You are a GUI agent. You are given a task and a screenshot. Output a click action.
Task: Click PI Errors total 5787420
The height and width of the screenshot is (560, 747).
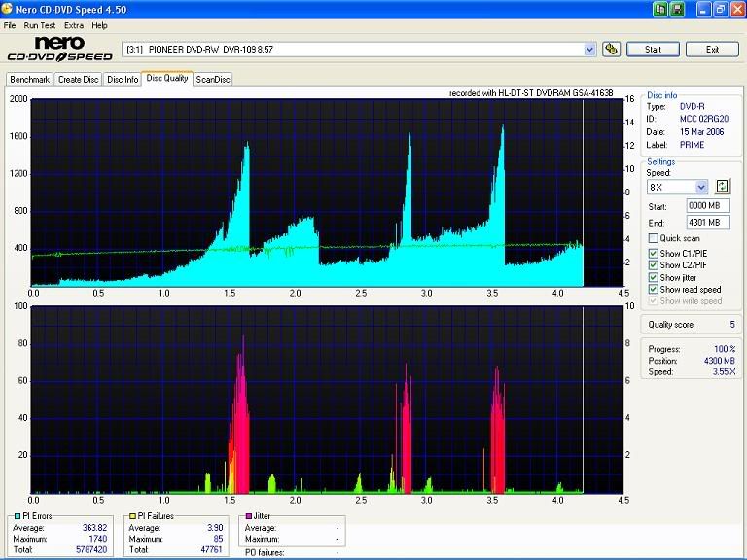[x=91, y=549]
